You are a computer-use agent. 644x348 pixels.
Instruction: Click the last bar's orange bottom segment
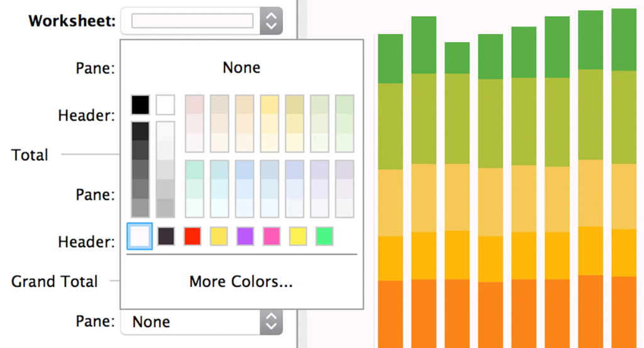623,312
